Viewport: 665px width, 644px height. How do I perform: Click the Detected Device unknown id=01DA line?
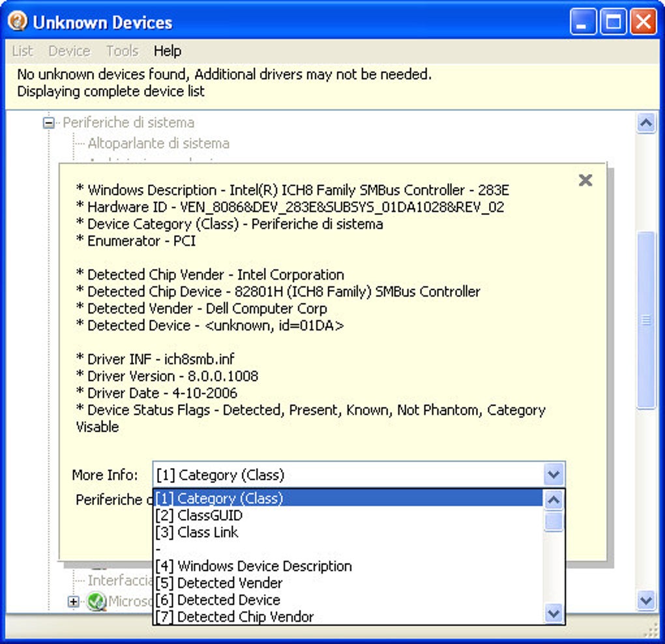(x=210, y=326)
